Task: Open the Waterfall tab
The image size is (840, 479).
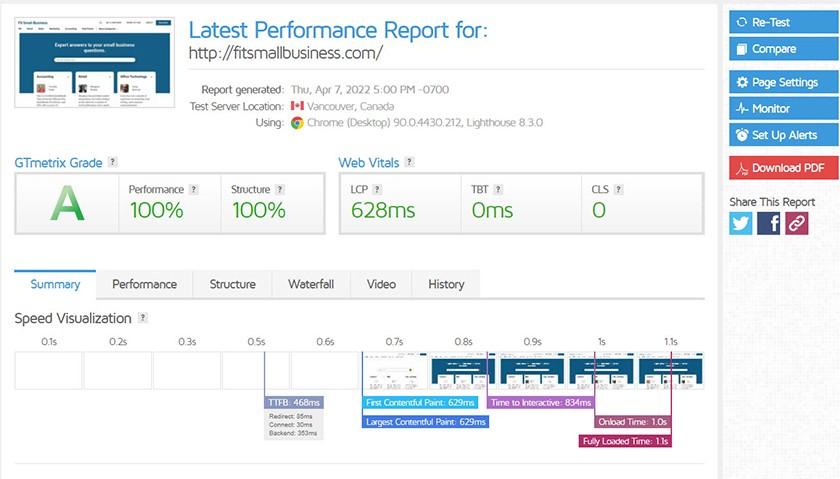Action: pyautogui.click(x=311, y=284)
